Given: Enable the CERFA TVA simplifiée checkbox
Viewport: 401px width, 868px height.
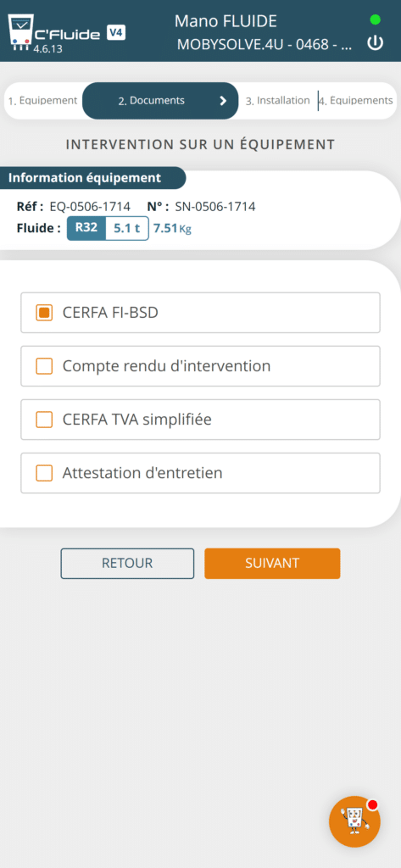Looking at the screenshot, I should point(44,420).
